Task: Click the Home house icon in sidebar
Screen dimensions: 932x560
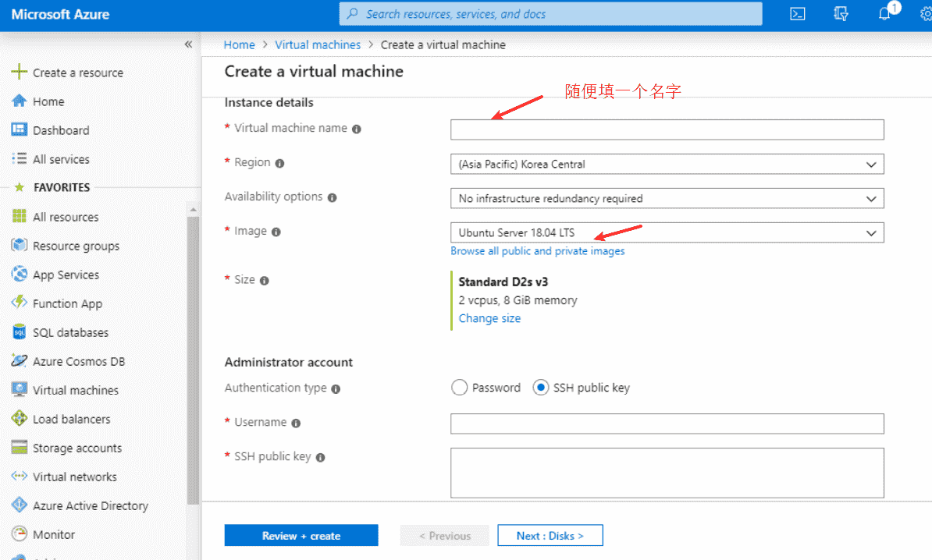Action: 19,101
